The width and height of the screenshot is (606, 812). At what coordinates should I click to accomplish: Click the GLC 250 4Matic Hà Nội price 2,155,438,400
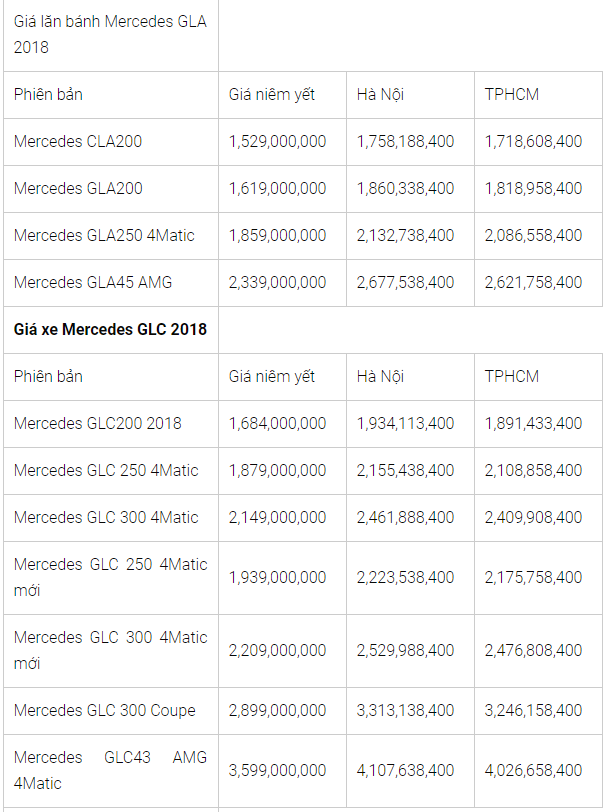(x=405, y=471)
